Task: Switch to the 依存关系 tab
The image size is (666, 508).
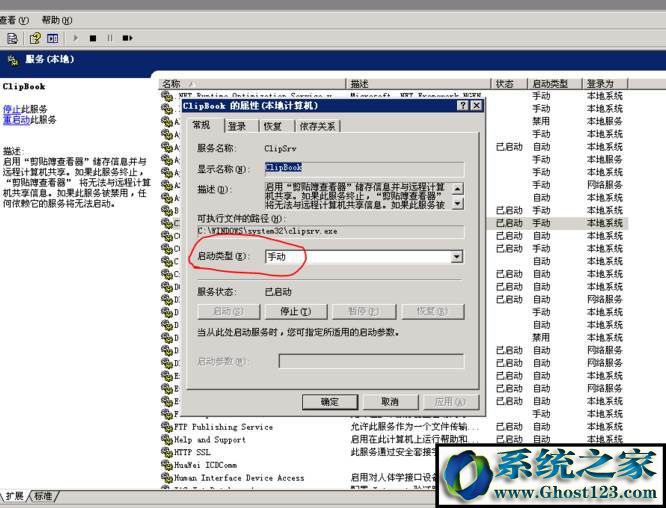Action: 317,126
